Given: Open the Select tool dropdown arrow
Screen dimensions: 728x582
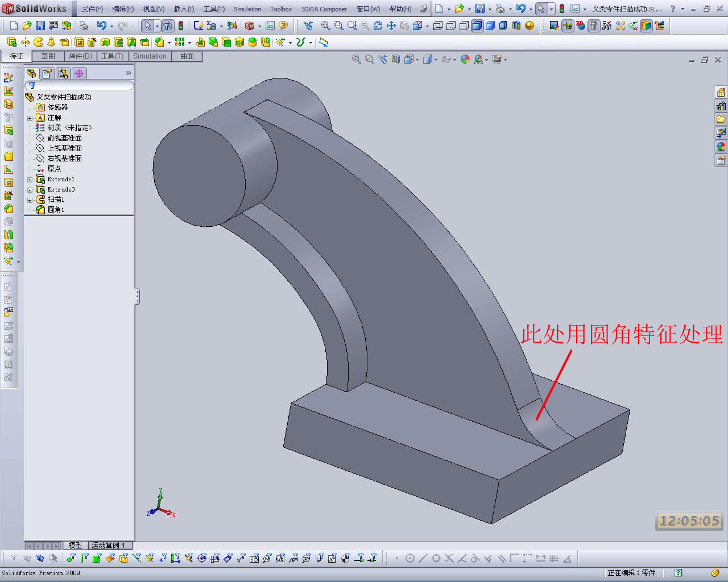Looking at the screenshot, I should pos(158,26).
